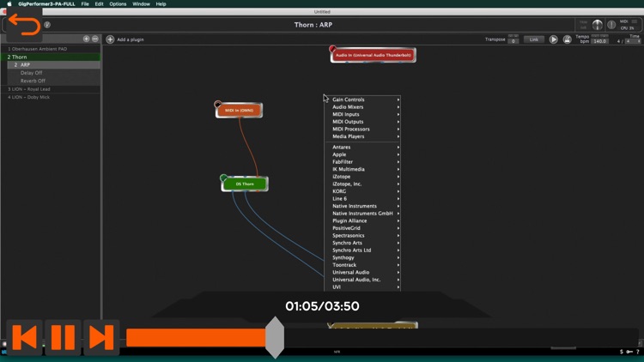Click the Transpose value field
The width and height of the screenshot is (644, 362).
click(513, 41)
